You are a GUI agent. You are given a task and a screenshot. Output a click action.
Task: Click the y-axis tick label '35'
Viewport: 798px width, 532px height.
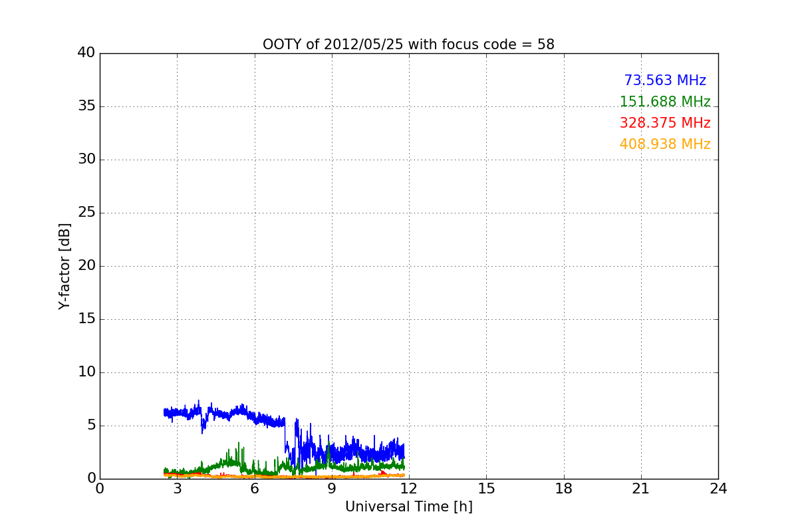coord(86,106)
